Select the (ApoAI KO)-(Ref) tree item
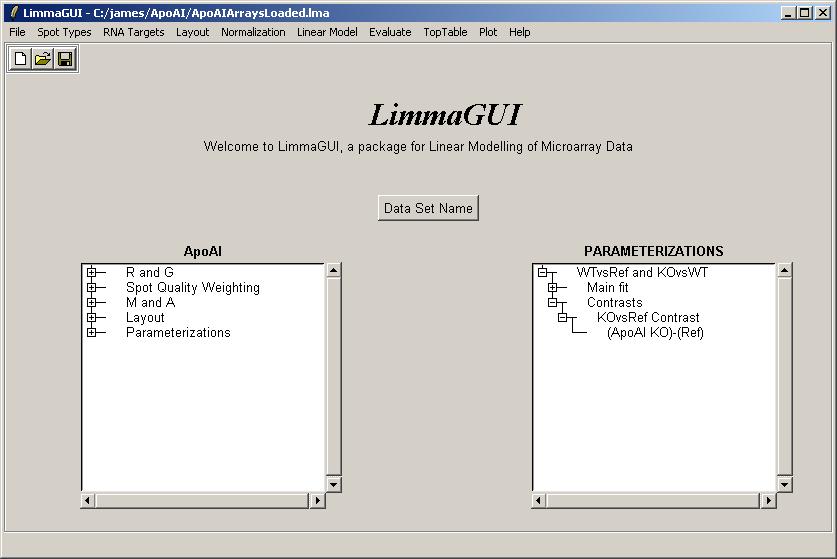The image size is (837, 559). click(x=655, y=333)
